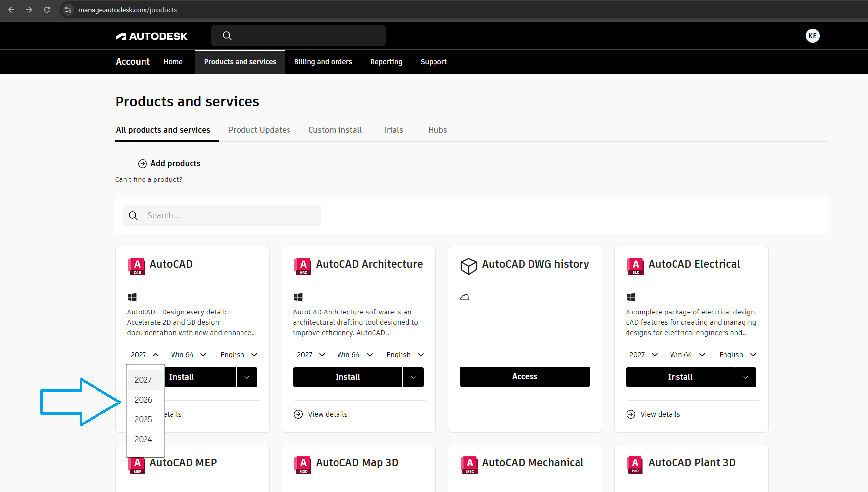Click the magnifier icon in the top search bar
This screenshot has height=492, width=868.
227,36
